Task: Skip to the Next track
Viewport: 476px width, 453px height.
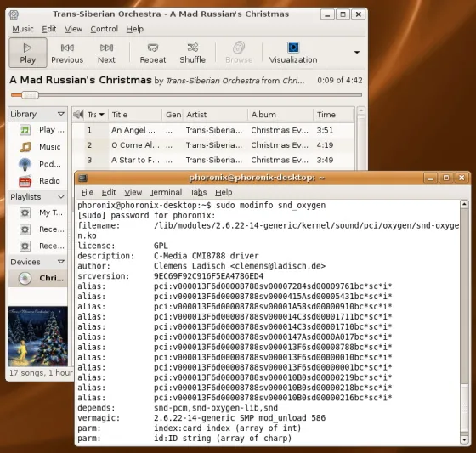Action: click(106, 53)
